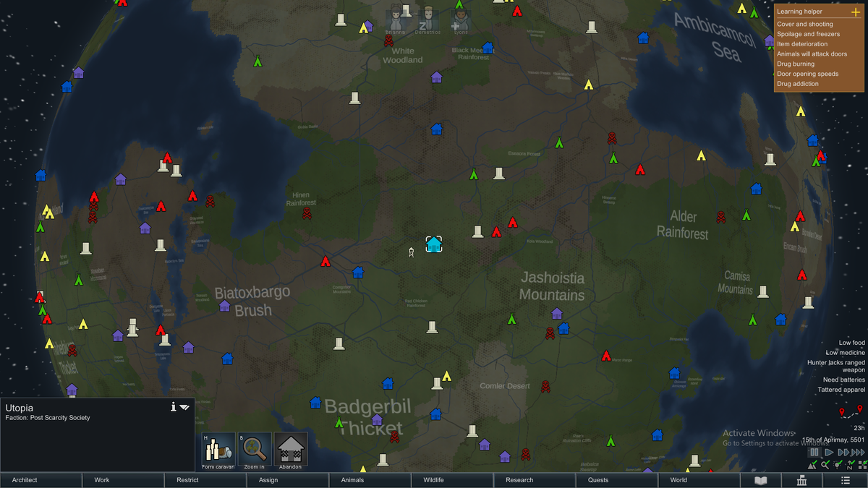Select colonist Demetrios's portrait
Viewport: 868px width, 488px height.
point(429,19)
